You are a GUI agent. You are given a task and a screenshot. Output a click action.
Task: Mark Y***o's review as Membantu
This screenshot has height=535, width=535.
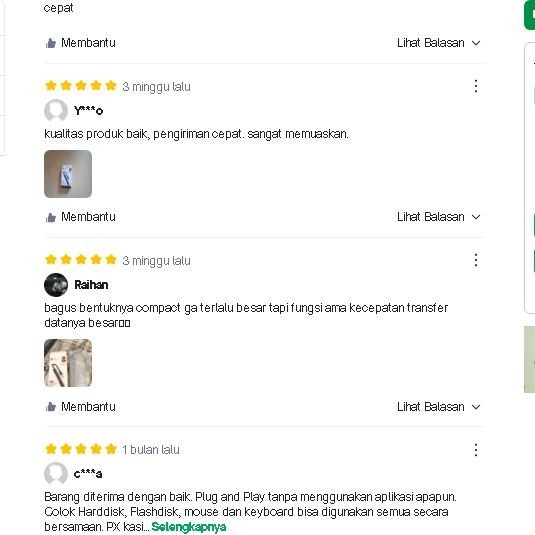point(81,217)
